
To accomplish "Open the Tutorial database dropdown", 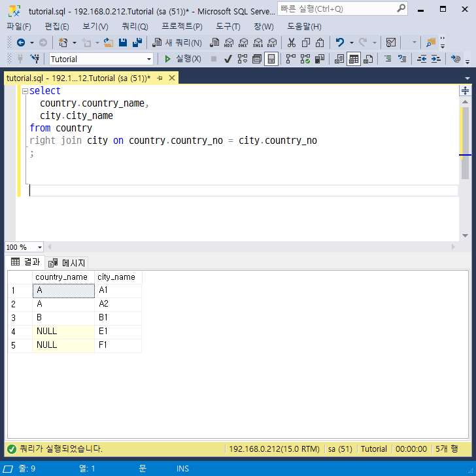I will click(149, 59).
